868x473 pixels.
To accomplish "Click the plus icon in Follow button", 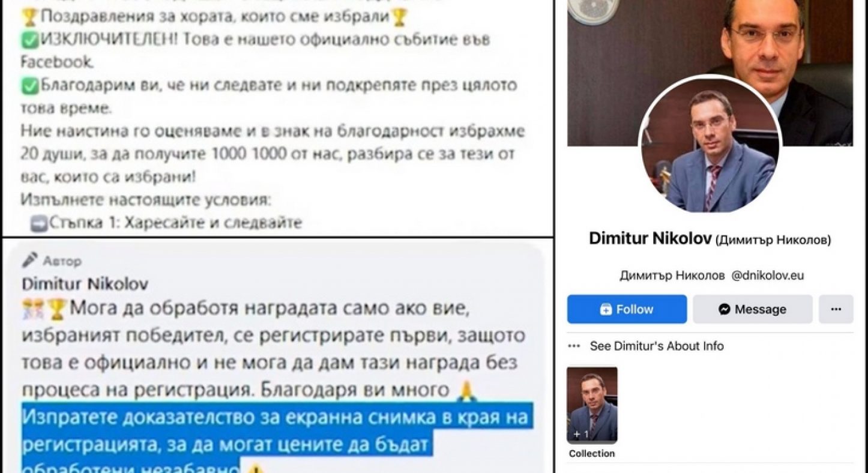I will coord(606,310).
